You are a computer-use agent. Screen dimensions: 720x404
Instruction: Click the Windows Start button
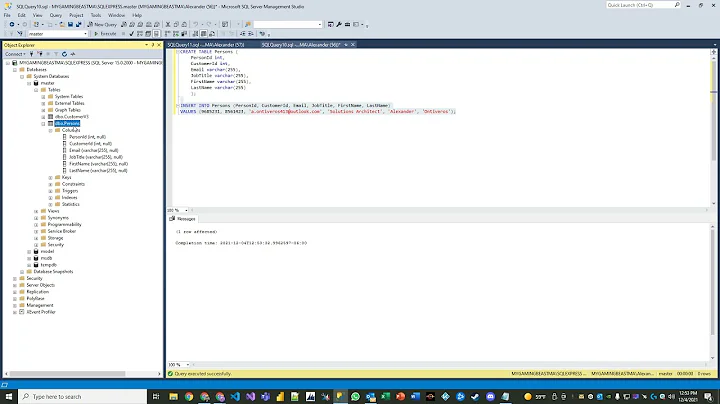8,397
